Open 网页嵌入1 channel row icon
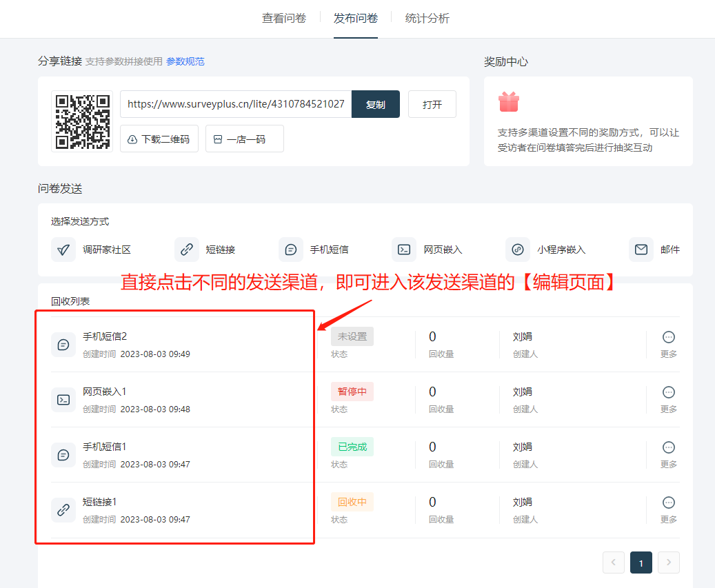Screen dimensions: 715x588 click(63, 400)
